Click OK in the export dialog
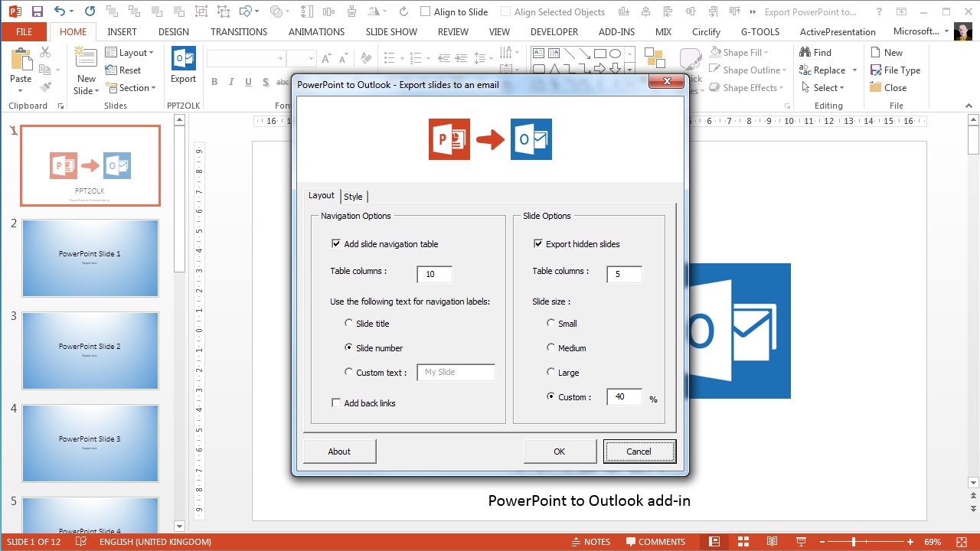 pyautogui.click(x=560, y=452)
